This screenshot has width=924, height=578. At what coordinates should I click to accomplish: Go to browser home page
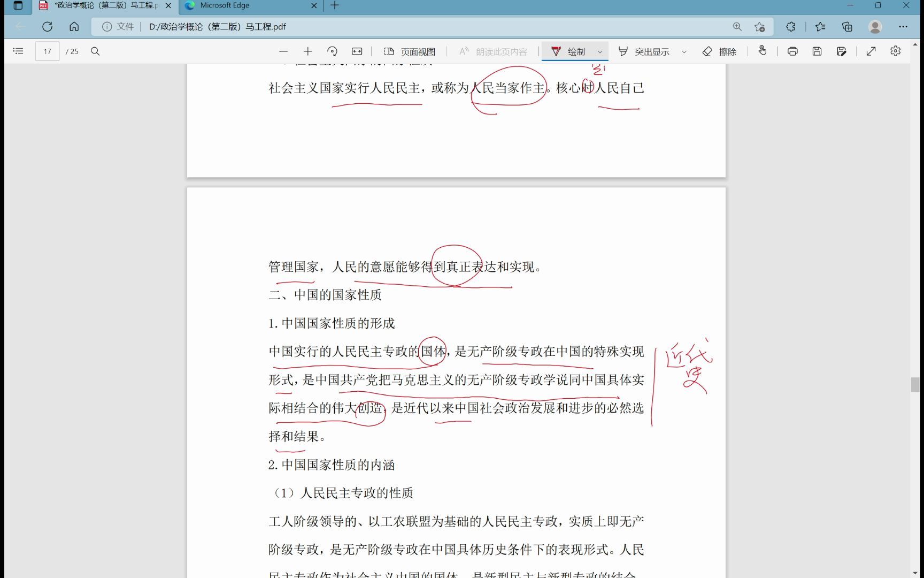[74, 26]
